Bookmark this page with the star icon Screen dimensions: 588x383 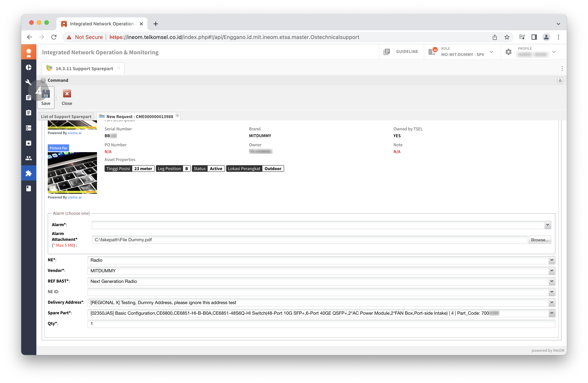pyautogui.click(x=507, y=37)
